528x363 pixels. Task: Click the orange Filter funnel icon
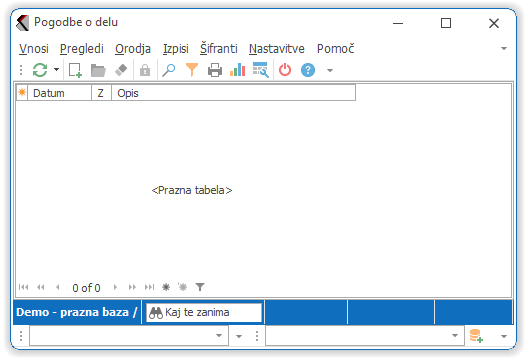coord(192,70)
